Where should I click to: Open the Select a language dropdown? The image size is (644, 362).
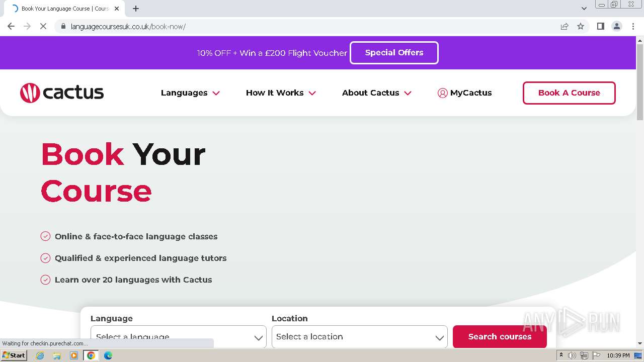click(179, 337)
